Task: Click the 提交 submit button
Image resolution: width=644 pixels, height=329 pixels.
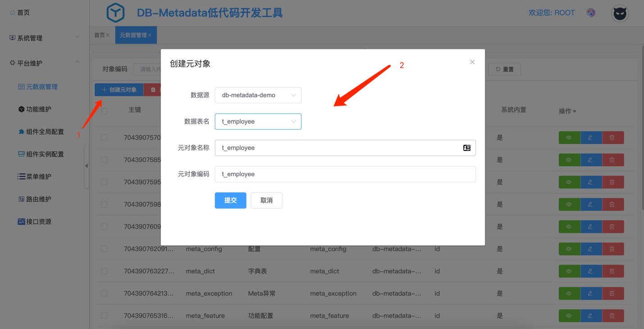Action: (230, 200)
